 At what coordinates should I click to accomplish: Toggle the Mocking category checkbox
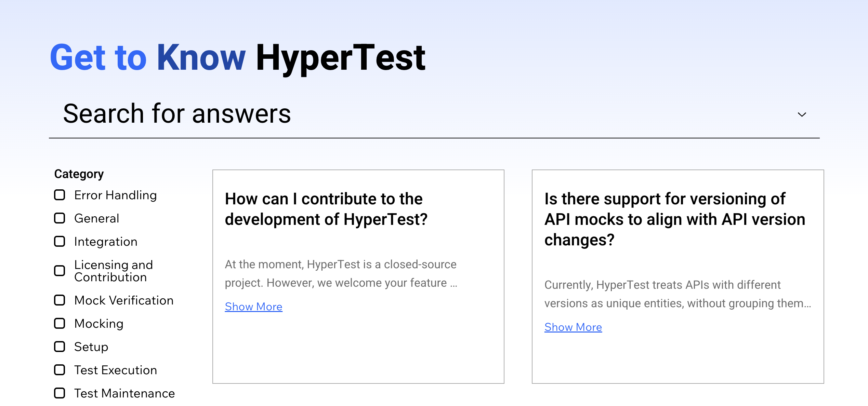click(x=60, y=323)
